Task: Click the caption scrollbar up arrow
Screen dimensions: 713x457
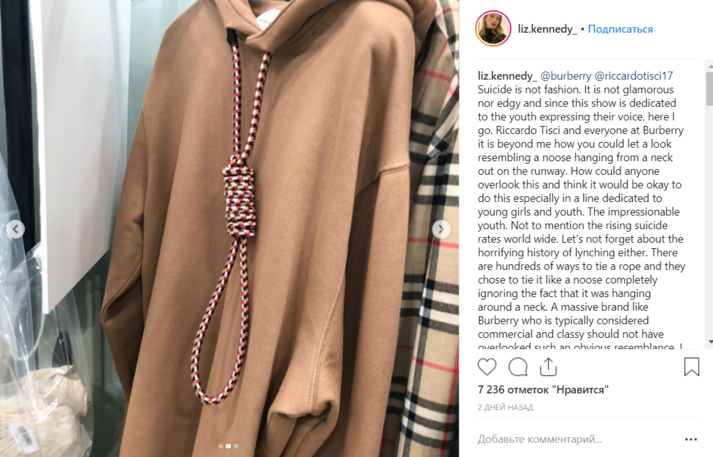Action: [710, 67]
